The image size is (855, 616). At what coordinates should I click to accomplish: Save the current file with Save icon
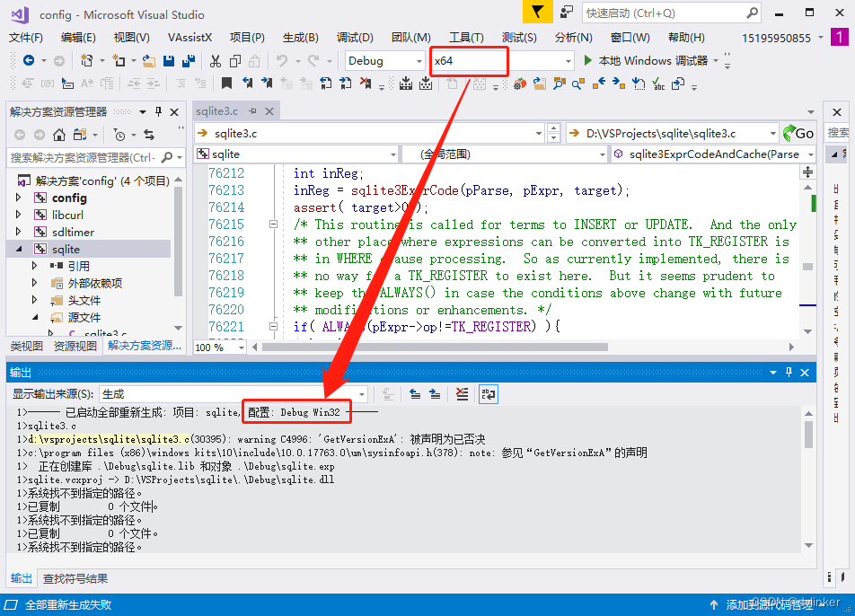[169, 60]
